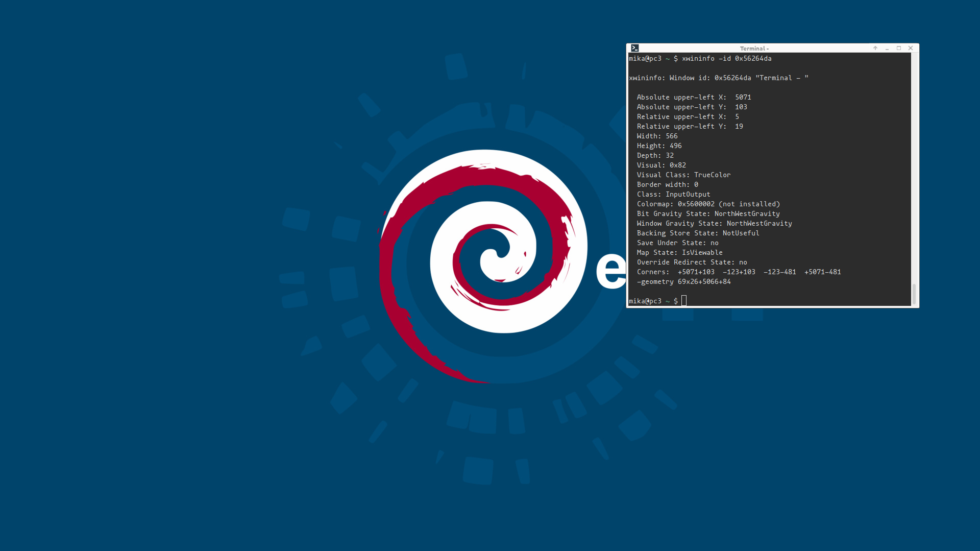Minimize the Terminal window

pos(887,48)
